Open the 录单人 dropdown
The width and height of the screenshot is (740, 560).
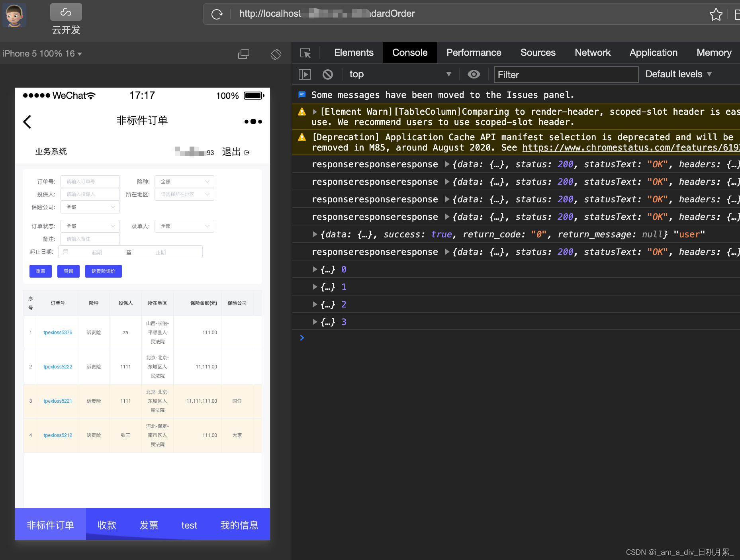[x=184, y=226]
